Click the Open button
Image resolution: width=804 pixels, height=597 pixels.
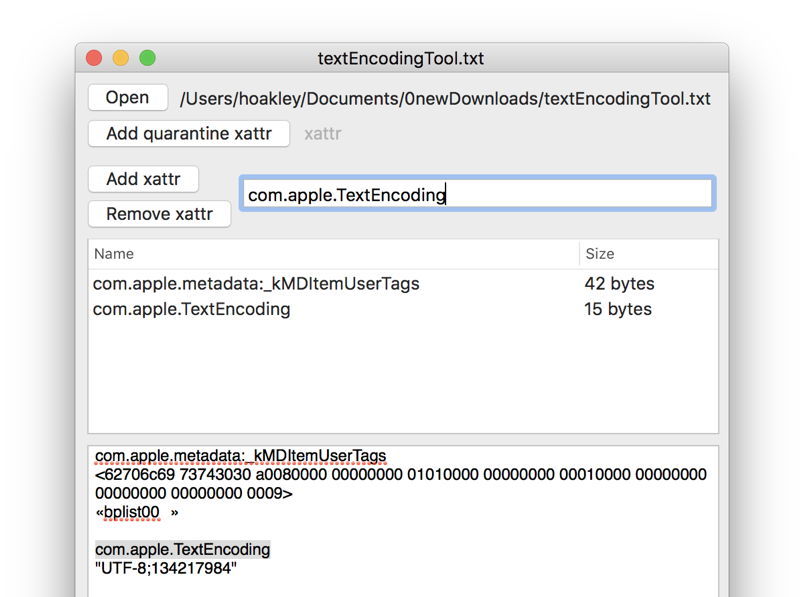click(x=128, y=98)
